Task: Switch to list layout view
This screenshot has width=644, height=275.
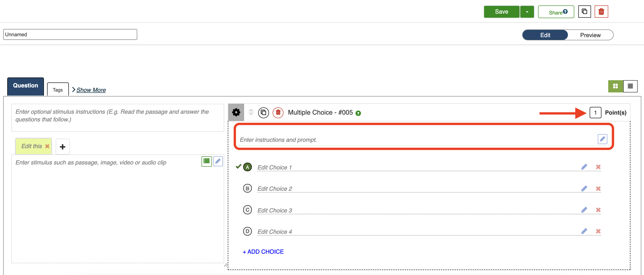Action: 630,86
